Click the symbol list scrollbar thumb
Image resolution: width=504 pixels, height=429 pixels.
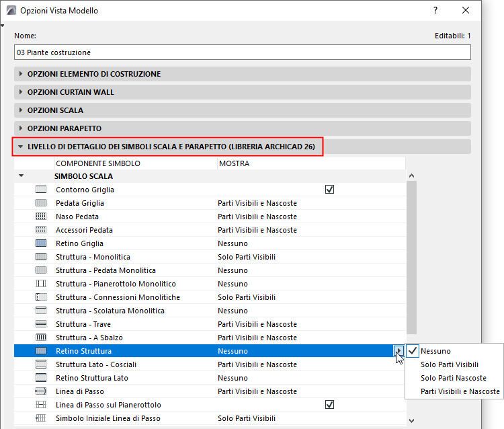click(411, 258)
